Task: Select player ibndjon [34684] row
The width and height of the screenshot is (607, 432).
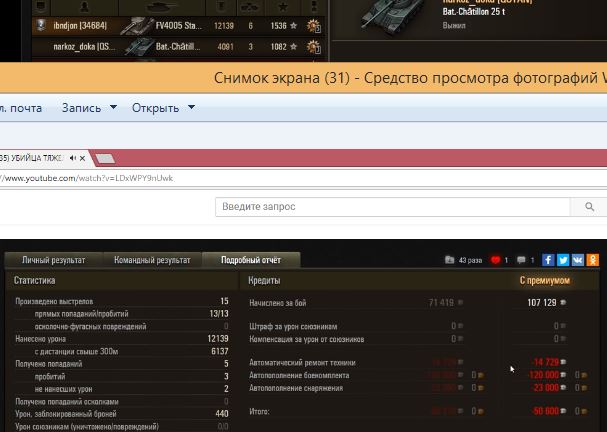Action: click(x=178, y=26)
